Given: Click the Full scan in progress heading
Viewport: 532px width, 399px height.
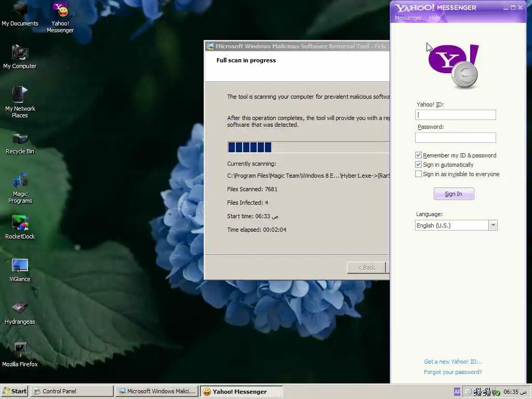Looking at the screenshot, I should [246, 60].
